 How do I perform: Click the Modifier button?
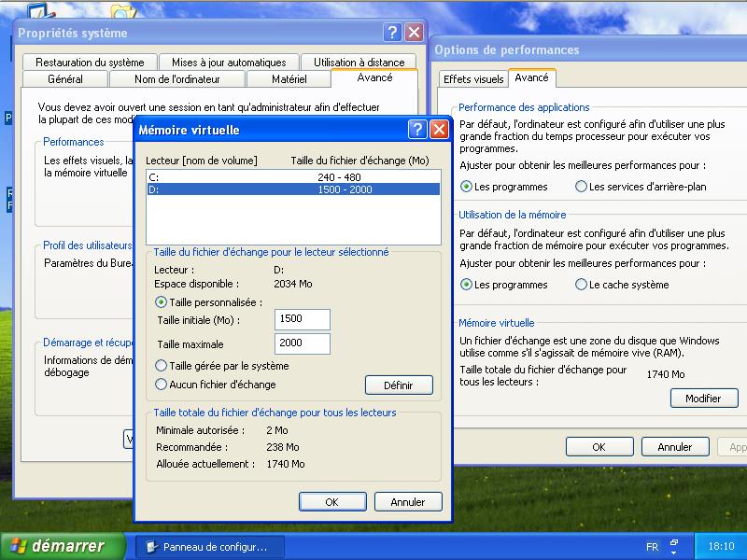point(703,399)
